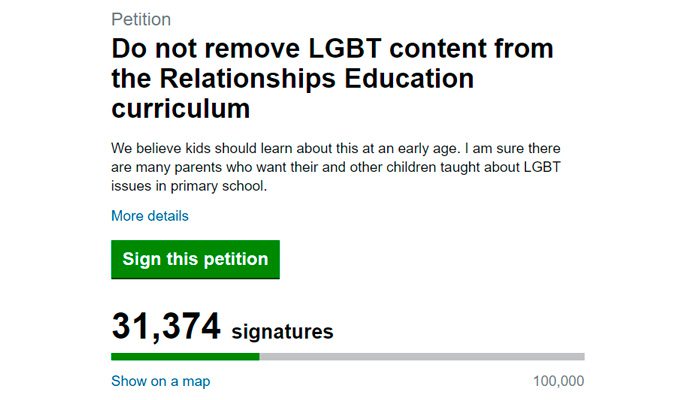Click the small "Petition" label above the title
Image resolution: width=700 pixels, height=400 pixels.
coord(140,20)
